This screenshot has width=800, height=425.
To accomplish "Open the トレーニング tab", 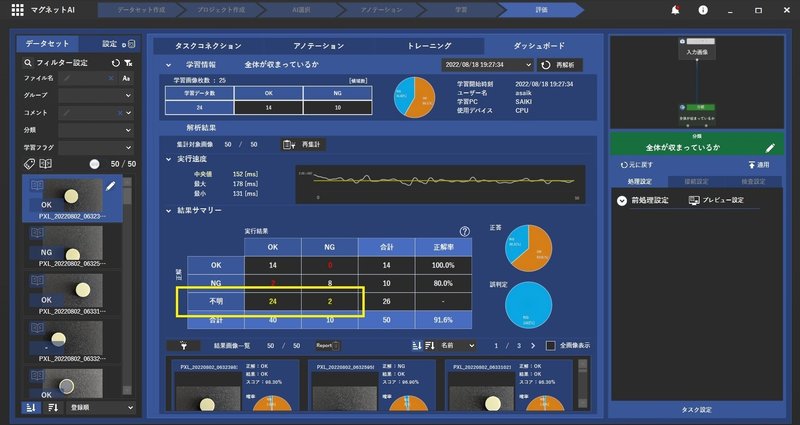I will pyautogui.click(x=429, y=46).
